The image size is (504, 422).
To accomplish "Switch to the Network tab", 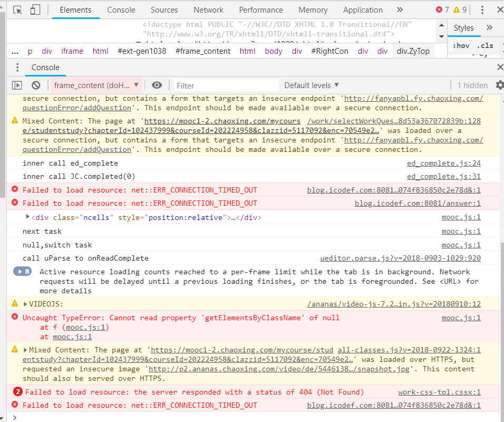I will (x=208, y=9).
